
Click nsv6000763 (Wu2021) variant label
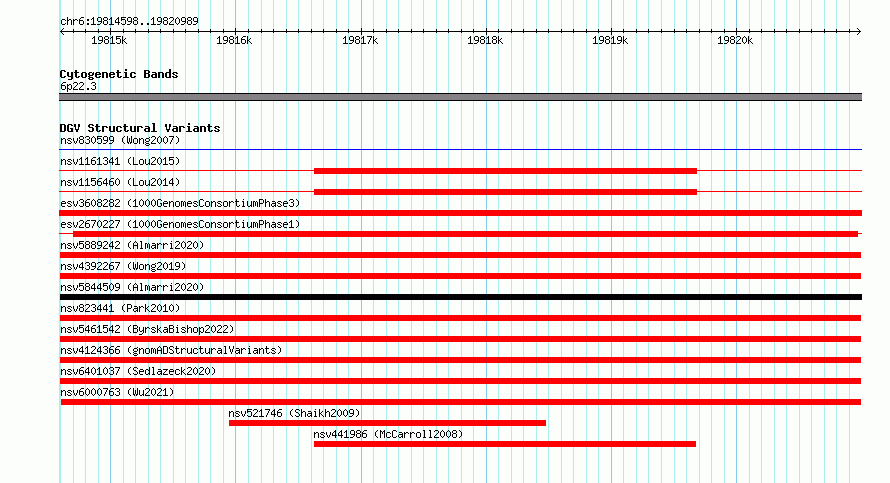point(117,392)
